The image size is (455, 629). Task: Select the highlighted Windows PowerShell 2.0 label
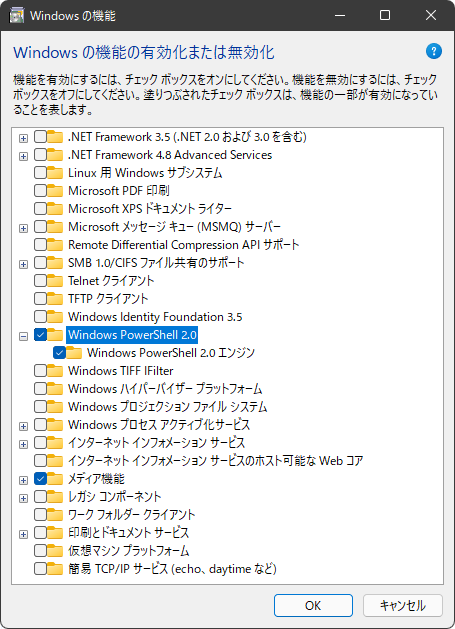[132, 335]
